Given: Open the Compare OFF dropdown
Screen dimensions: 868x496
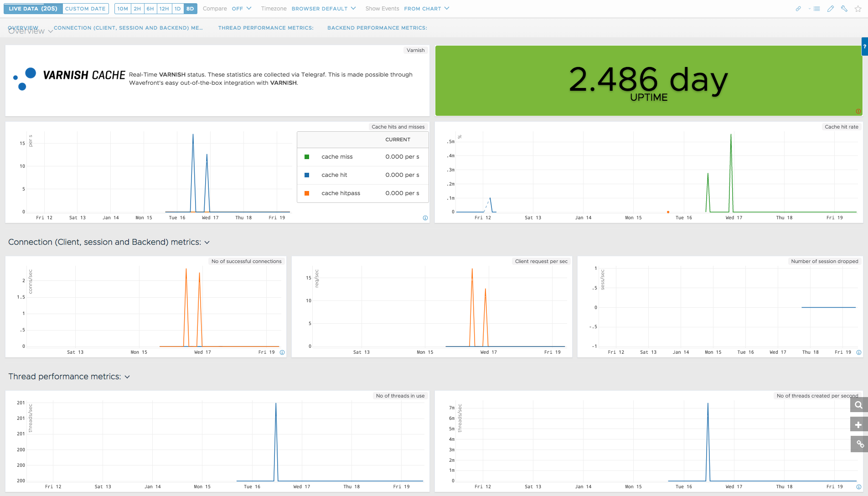Looking at the screenshot, I should click(x=242, y=9).
